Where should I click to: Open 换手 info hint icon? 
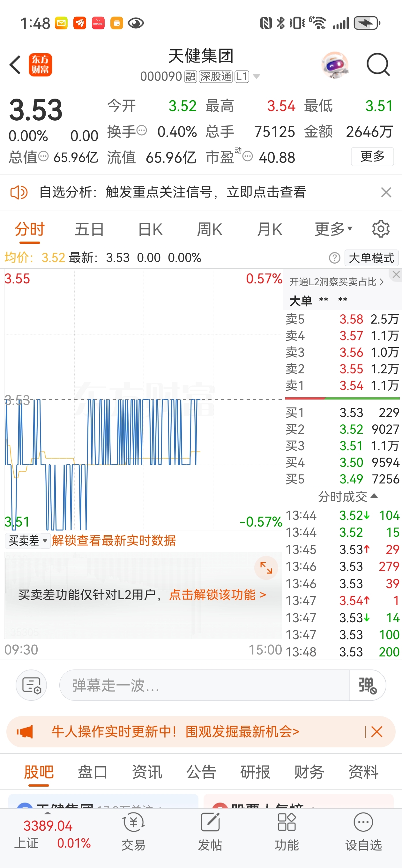tap(142, 130)
